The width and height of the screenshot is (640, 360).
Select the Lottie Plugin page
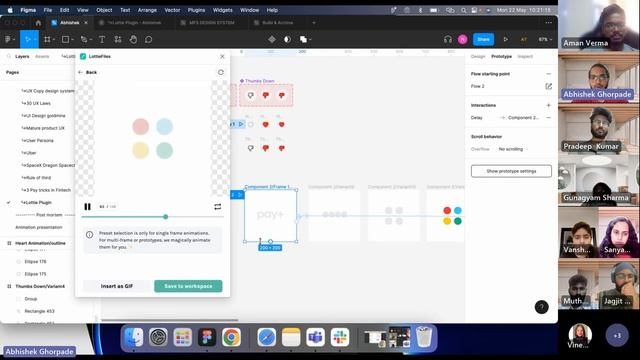[x=37, y=202]
